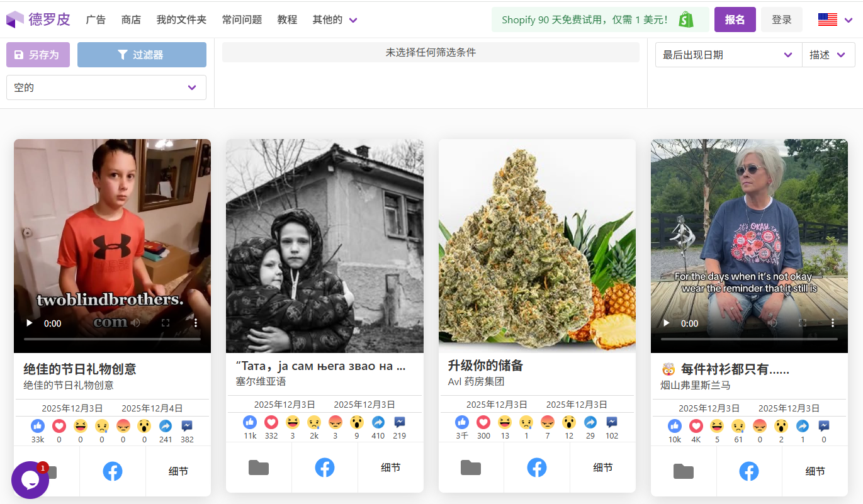The height and width of the screenshot is (504, 863).
Task: Click the 报名 sign-up button
Action: 735,20
